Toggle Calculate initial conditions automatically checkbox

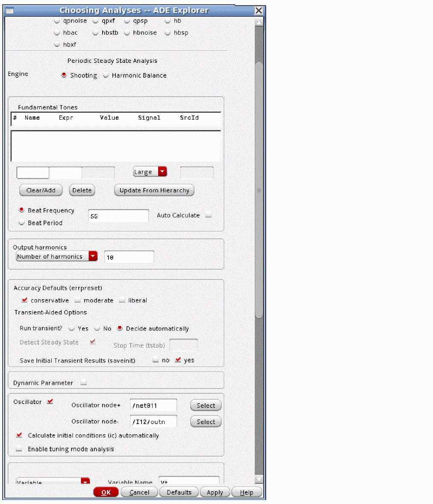tap(19, 435)
